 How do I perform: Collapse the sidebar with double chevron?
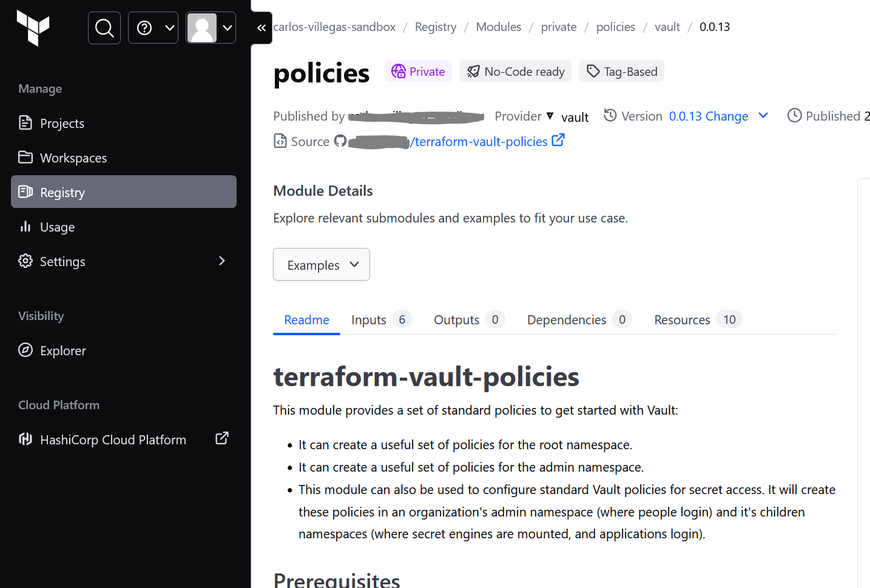click(261, 28)
